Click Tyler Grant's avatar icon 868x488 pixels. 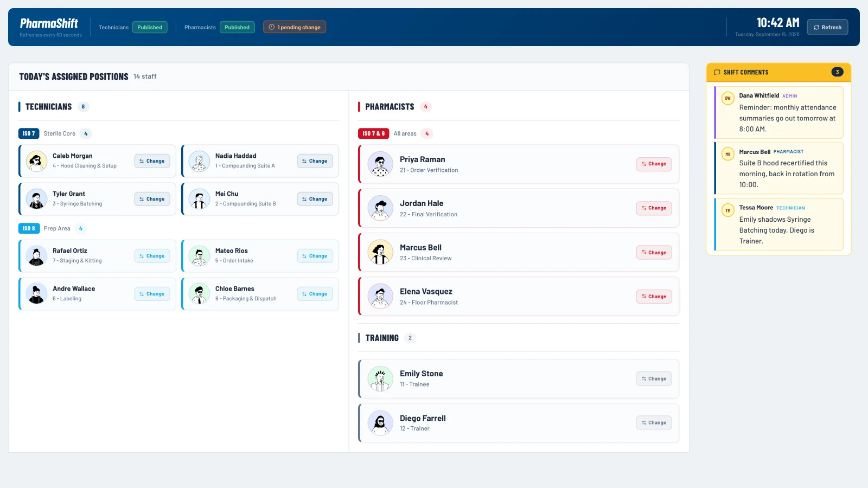36,199
